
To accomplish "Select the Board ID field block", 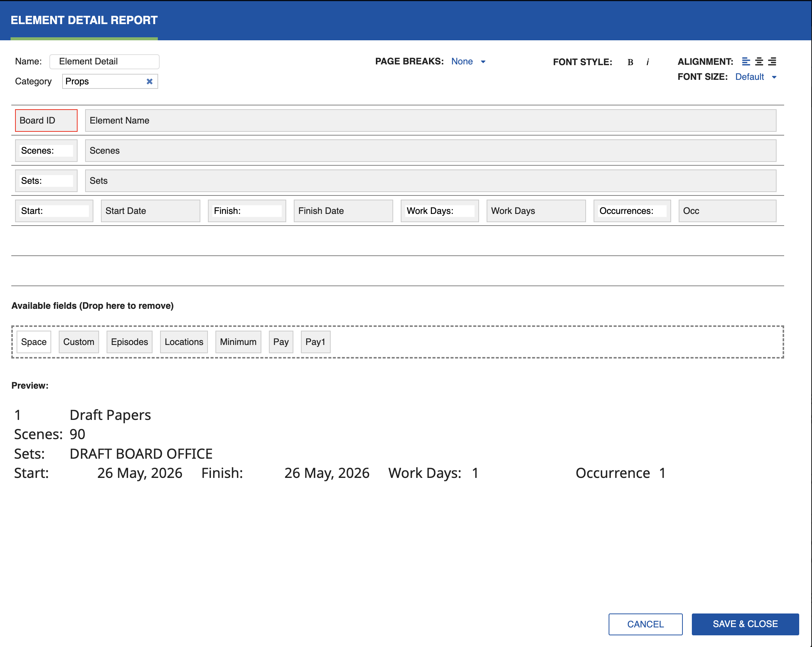I will pos(46,120).
